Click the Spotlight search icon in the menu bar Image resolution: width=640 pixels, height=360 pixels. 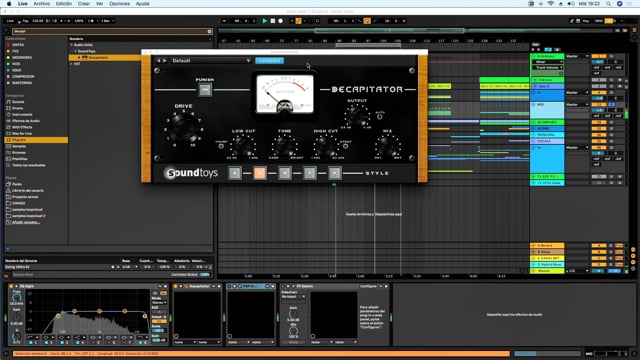tap(608, 4)
